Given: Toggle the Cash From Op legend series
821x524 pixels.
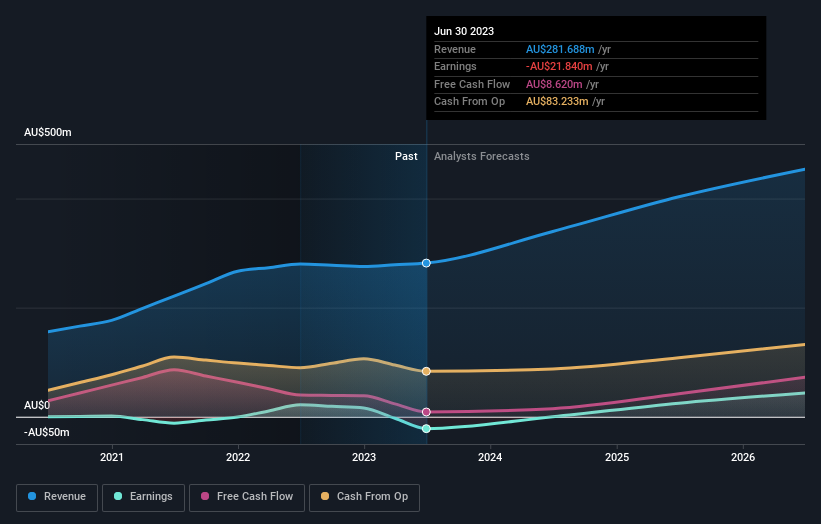Looking at the screenshot, I should [364, 497].
